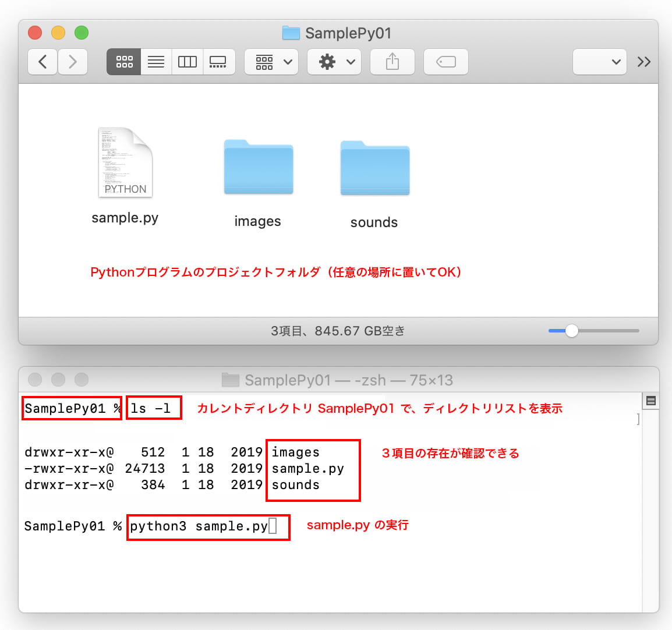Select the sounds folder

pyautogui.click(x=374, y=168)
